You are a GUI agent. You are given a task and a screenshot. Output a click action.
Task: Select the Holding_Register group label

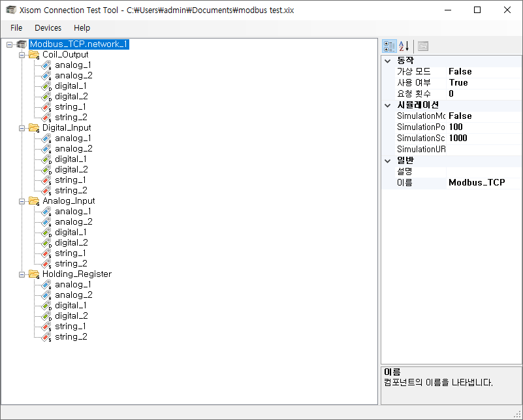(x=76, y=274)
